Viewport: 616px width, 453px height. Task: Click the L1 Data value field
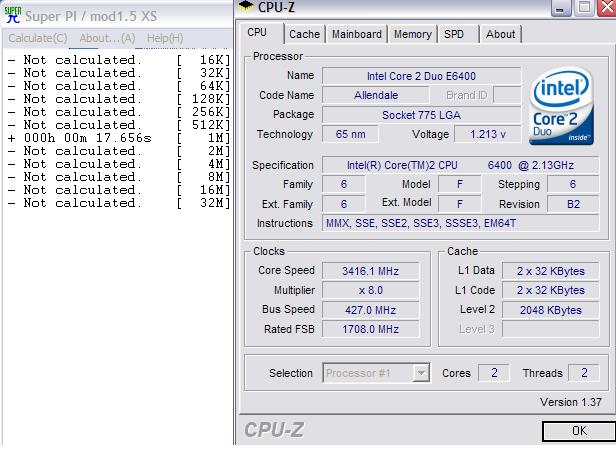click(550, 271)
